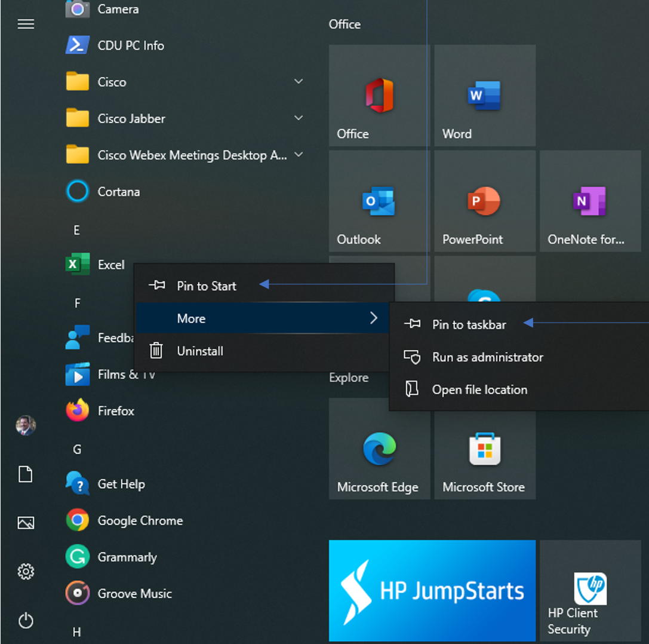Open the HP JumpStarts tile
This screenshot has width=649, height=644.
click(432, 591)
